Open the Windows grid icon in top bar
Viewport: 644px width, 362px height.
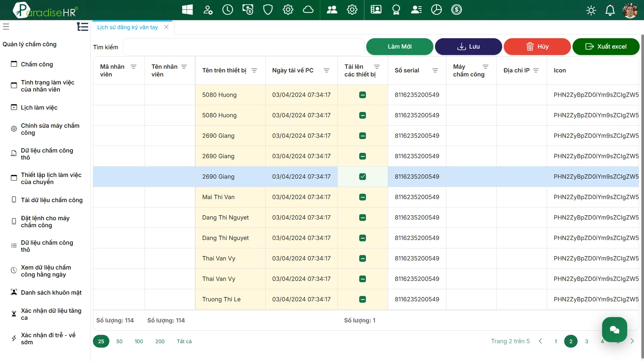click(x=187, y=10)
